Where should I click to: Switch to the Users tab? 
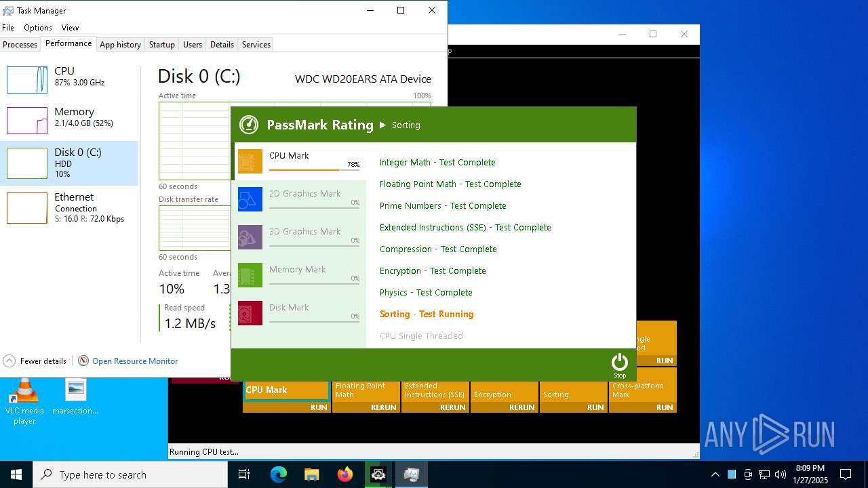click(x=193, y=45)
